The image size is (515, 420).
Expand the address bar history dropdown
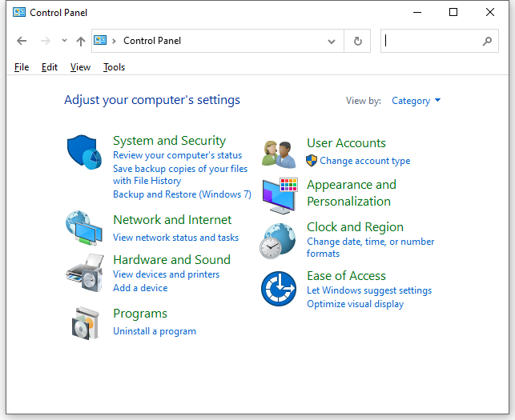(x=332, y=42)
